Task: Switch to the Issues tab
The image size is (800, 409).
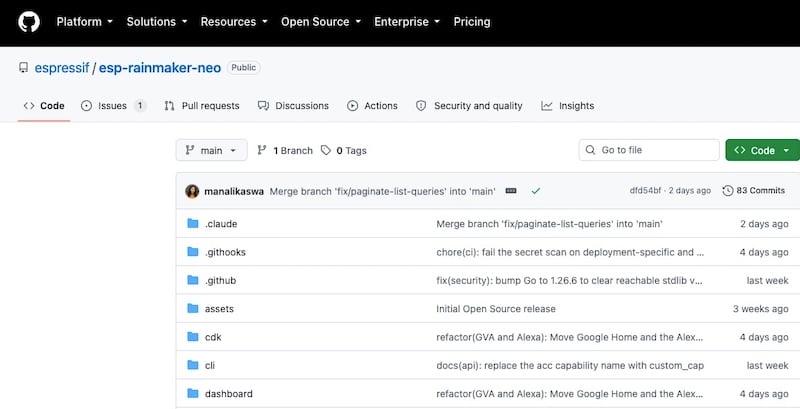Action: [x=113, y=106]
